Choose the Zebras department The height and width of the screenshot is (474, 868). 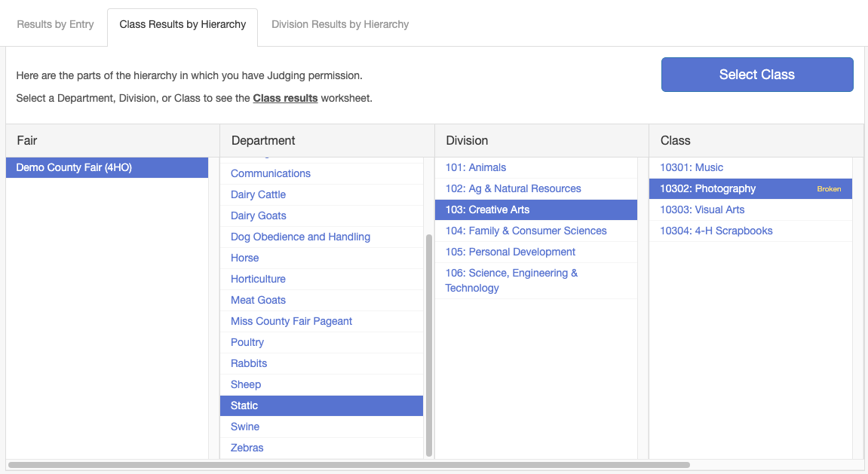247,448
